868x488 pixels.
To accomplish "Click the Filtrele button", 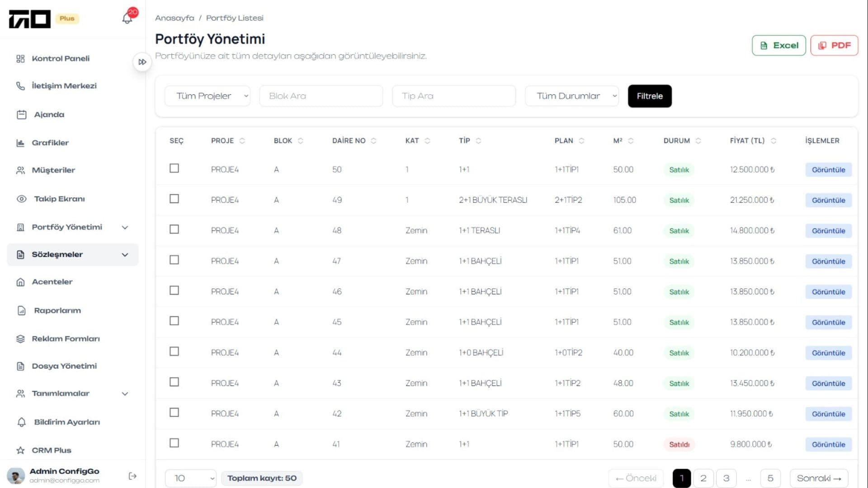I will (649, 96).
